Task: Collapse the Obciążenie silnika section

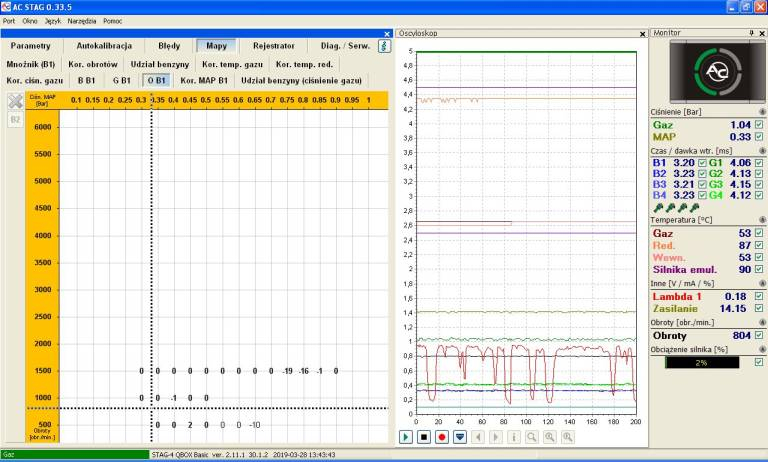Action: 762,349
